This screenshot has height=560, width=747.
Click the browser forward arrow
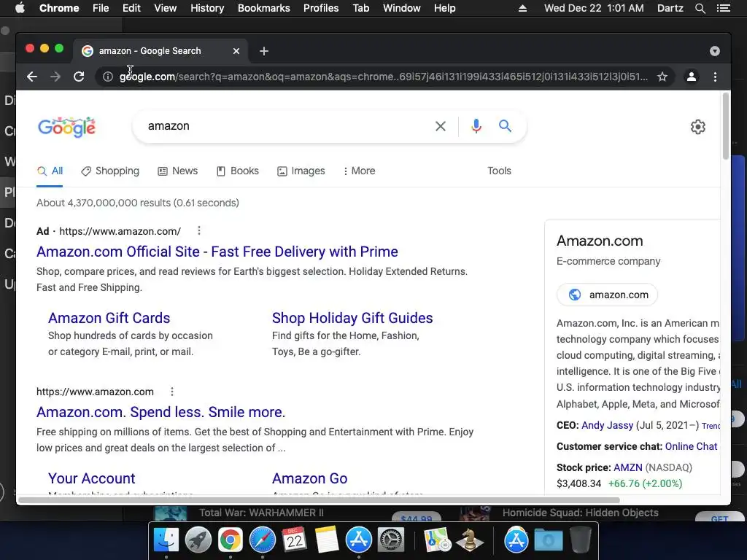(55, 77)
